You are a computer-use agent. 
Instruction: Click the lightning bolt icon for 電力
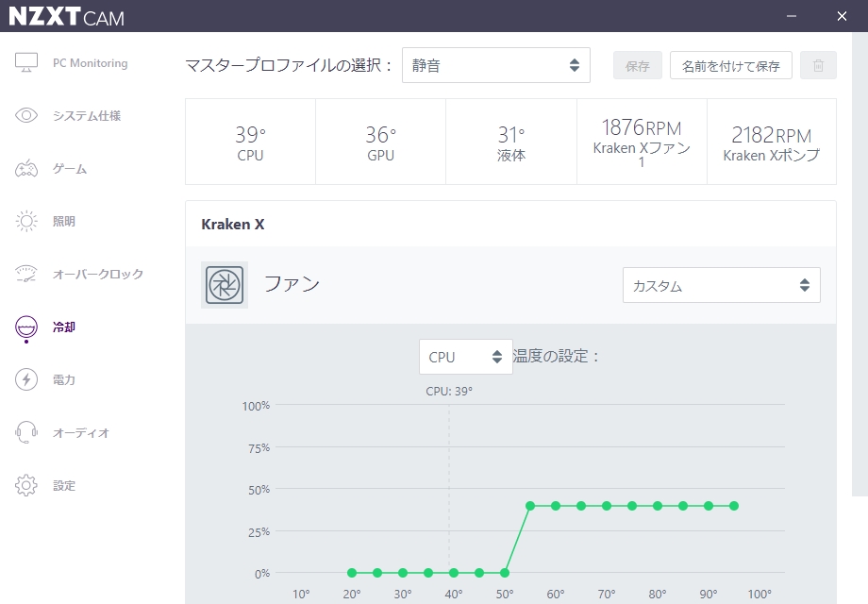(26, 379)
